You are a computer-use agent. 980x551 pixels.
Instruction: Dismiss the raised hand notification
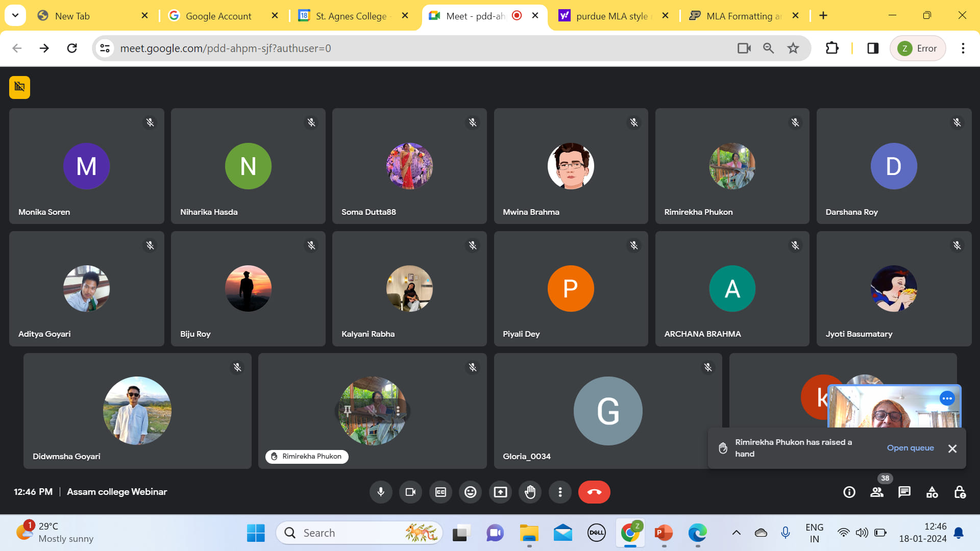tap(952, 448)
